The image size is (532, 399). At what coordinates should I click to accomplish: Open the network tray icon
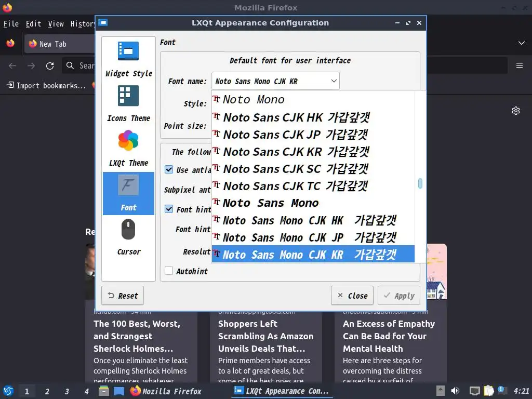click(474, 391)
